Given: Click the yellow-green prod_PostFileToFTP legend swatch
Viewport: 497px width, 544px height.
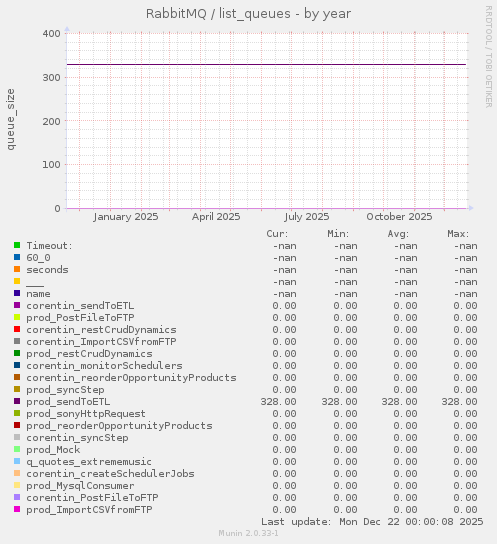Looking at the screenshot, I should [x=17, y=317].
